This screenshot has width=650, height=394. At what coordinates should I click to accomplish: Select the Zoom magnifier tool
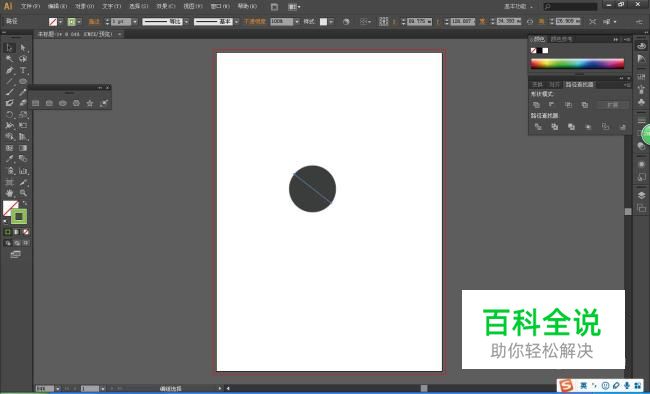click(x=23, y=193)
